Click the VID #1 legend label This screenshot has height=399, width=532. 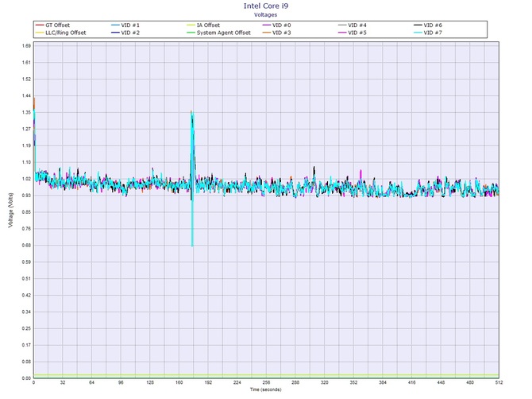[x=130, y=25]
